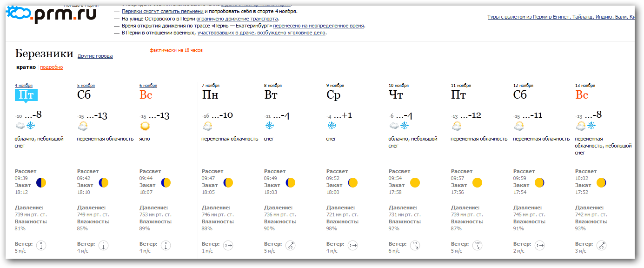Click the snowflake icon under Wednesday 9 ноября
This screenshot has height=268, width=644.
pos(332,126)
